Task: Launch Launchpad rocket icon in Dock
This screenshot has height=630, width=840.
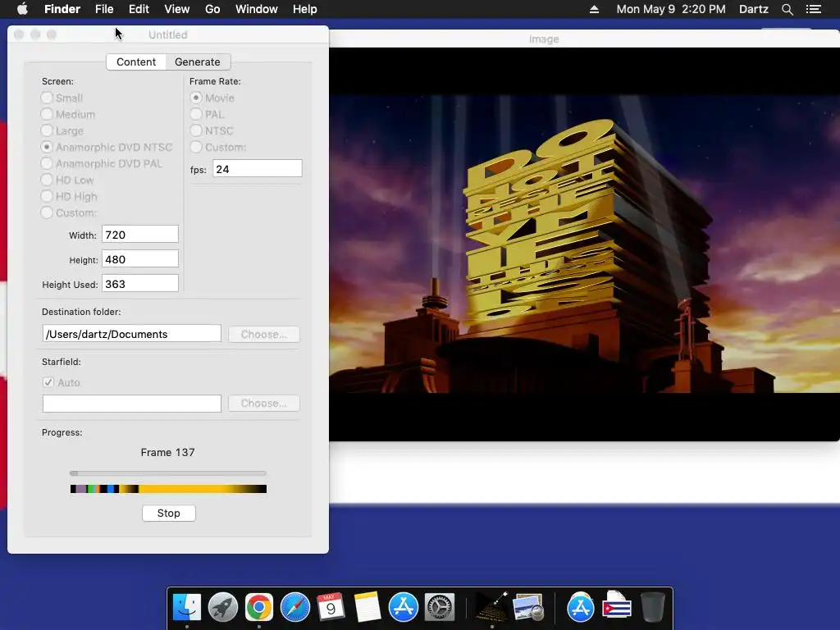Action: coord(223,607)
